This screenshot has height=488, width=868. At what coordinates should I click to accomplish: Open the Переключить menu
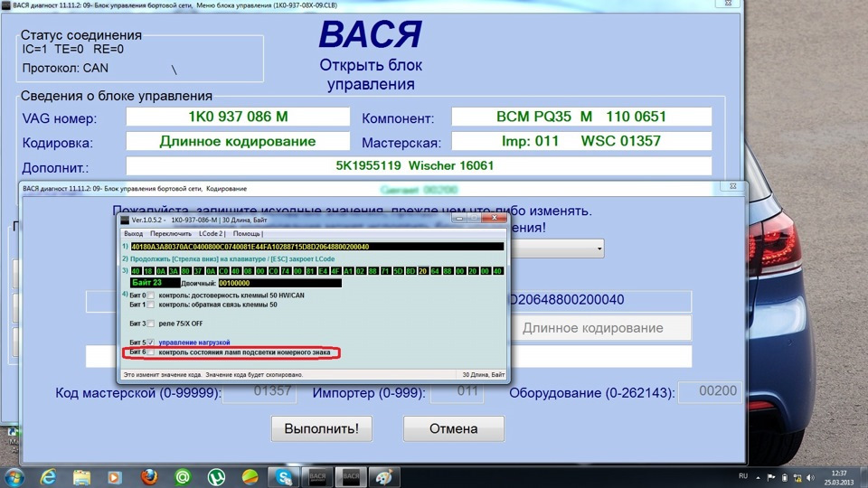[x=171, y=233]
